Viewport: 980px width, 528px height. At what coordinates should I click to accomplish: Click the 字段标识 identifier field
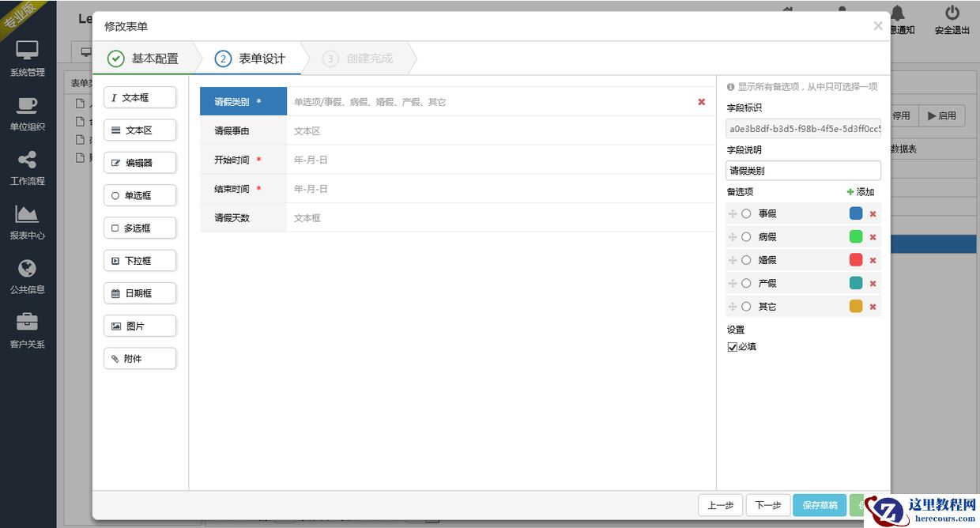[803, 128]
